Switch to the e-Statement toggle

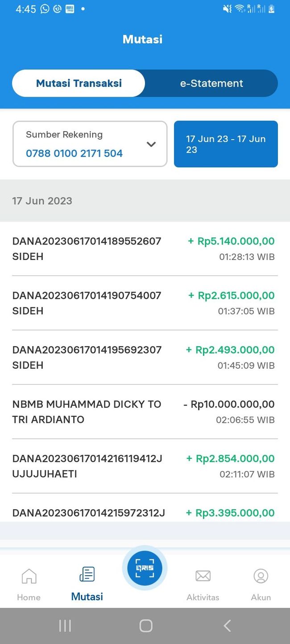coord(211,83)
